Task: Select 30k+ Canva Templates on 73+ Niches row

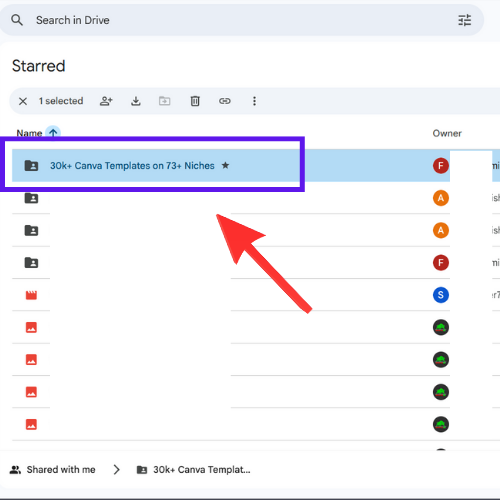Action: pos(256,165)
